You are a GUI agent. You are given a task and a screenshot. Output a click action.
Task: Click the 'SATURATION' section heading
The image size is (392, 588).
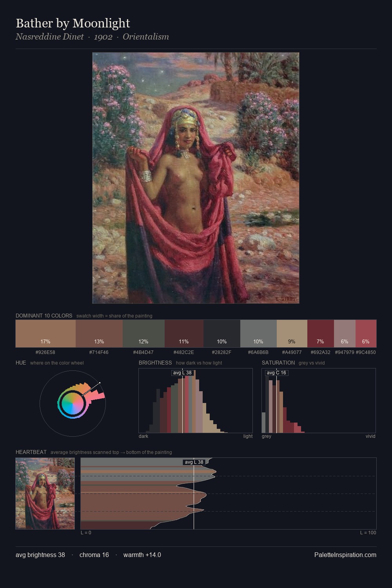278,363
